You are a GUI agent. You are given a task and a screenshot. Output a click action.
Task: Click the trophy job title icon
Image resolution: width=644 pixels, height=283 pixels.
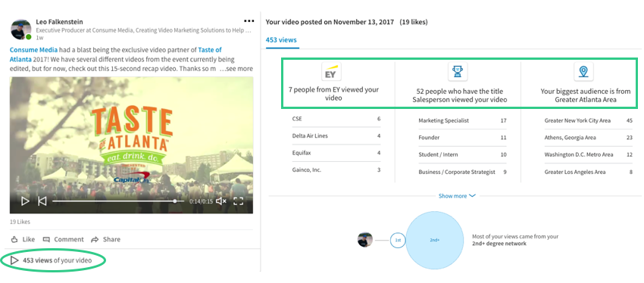(457, 72)
